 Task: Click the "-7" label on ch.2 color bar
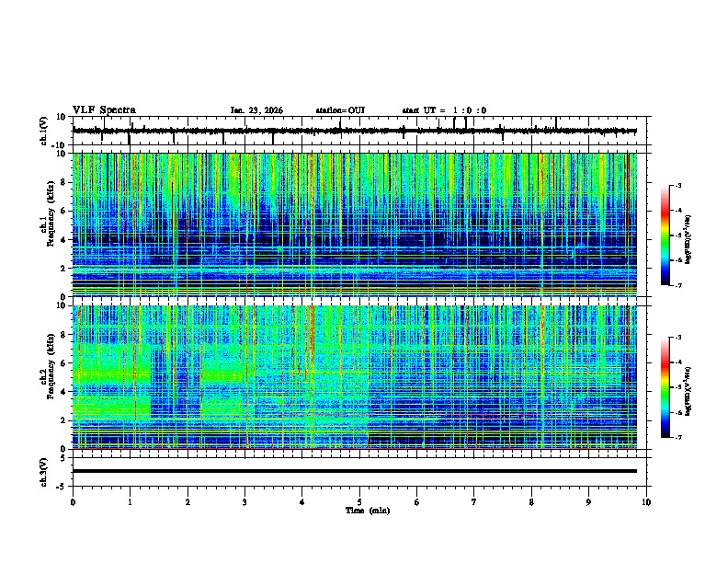(x=677, y=437)
